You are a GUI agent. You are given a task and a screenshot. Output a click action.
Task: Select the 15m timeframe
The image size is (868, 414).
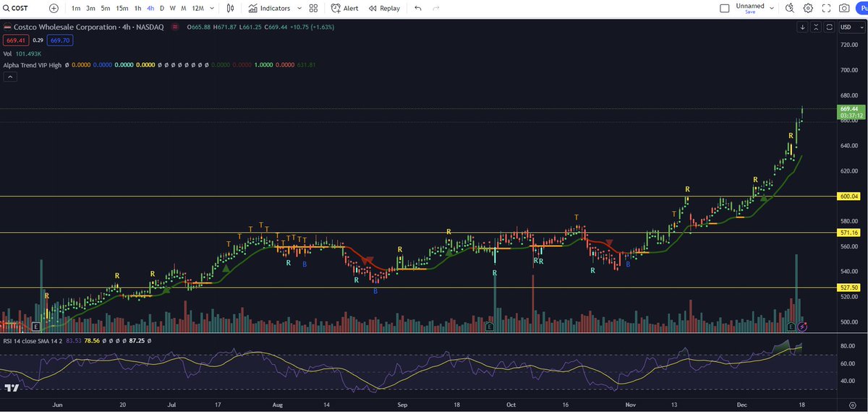[x=122, y=8]
